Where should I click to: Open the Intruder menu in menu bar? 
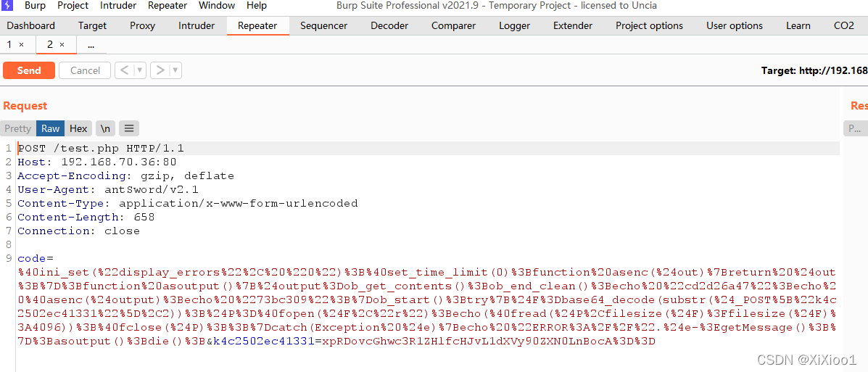[x=118, y=6]
